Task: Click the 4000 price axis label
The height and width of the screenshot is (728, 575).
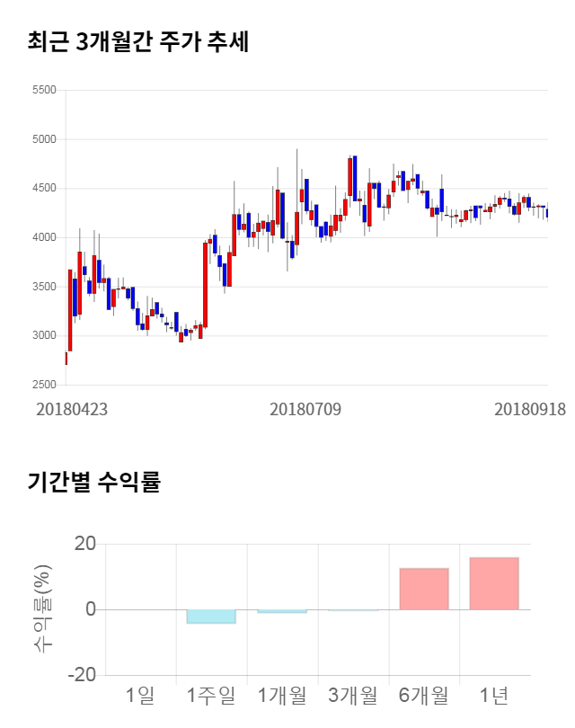Action: 43,237
